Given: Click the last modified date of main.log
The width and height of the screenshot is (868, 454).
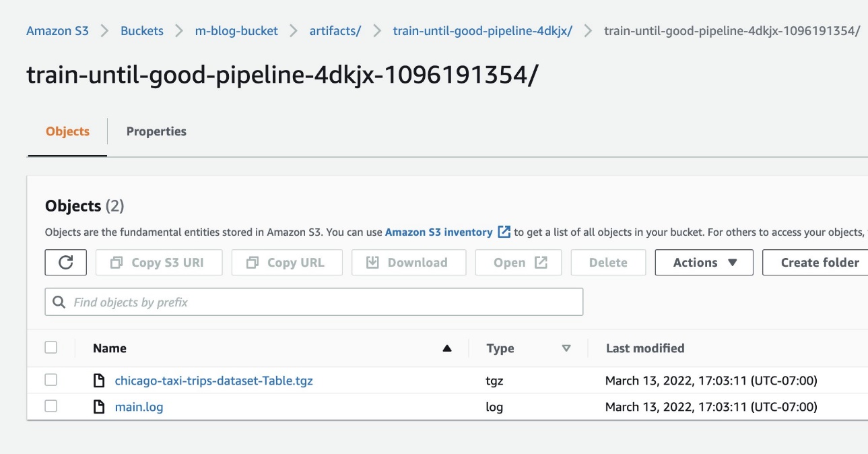Looking at the screenshot, I should 711,407.
